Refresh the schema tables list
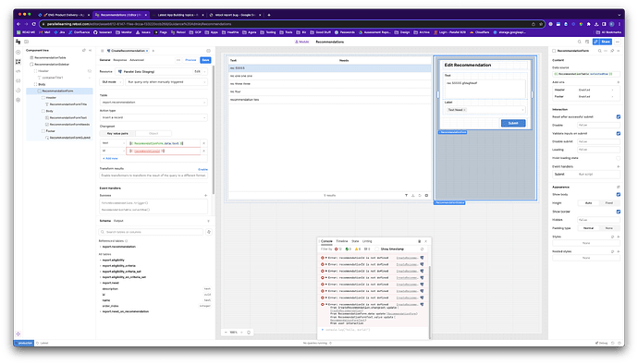Viewport: 638px width, 364px height. coord(209,232)
